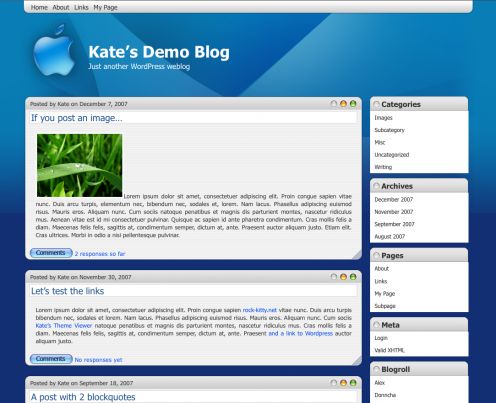The height and width of the screenshot is (403, 496).
Task: Click round icon beside Blogroll heading
Action: point(376,369)
